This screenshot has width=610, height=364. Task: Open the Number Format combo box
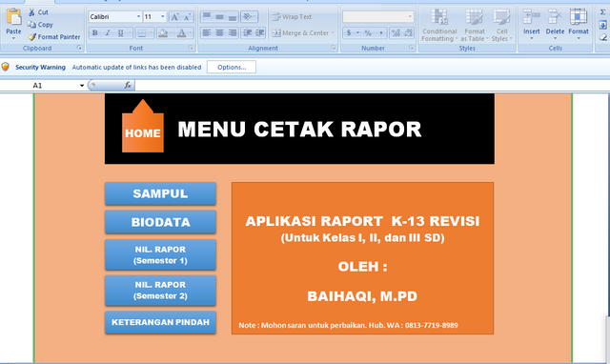tap(377, 17)
